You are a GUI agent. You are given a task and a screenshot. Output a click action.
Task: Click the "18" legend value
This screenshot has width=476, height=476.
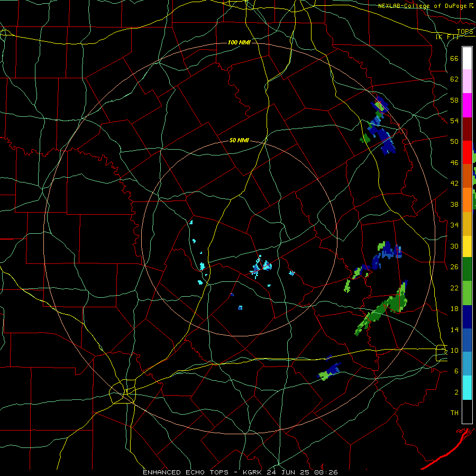454,309
